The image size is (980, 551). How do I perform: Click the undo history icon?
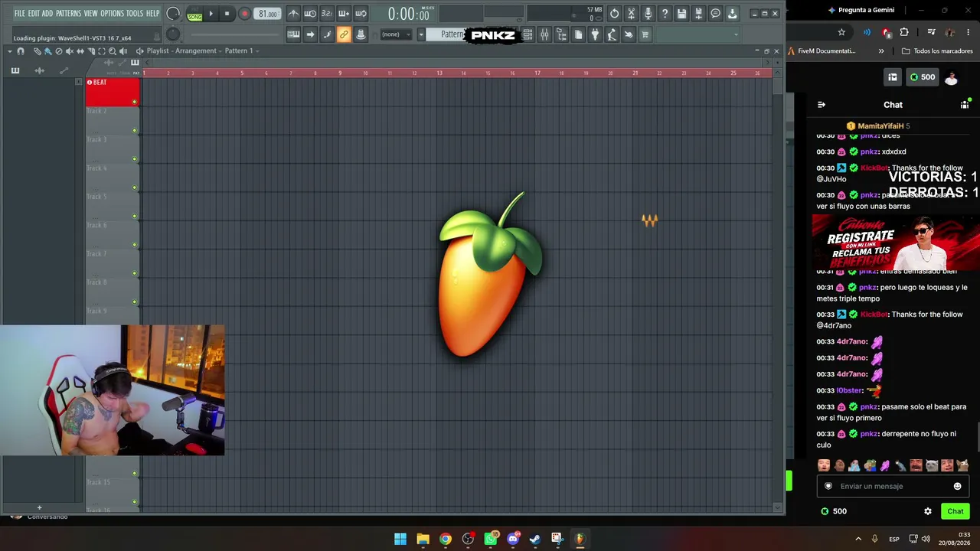614,14
